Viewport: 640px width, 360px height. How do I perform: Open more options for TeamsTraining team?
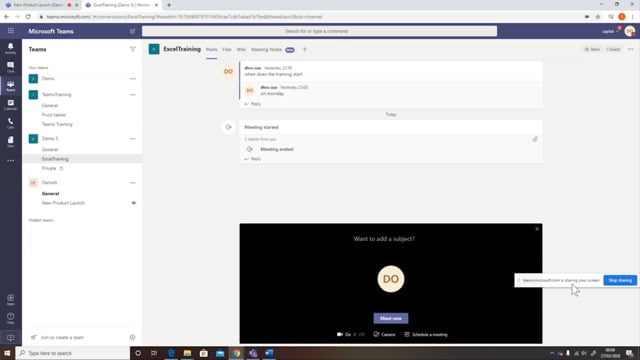133,94
